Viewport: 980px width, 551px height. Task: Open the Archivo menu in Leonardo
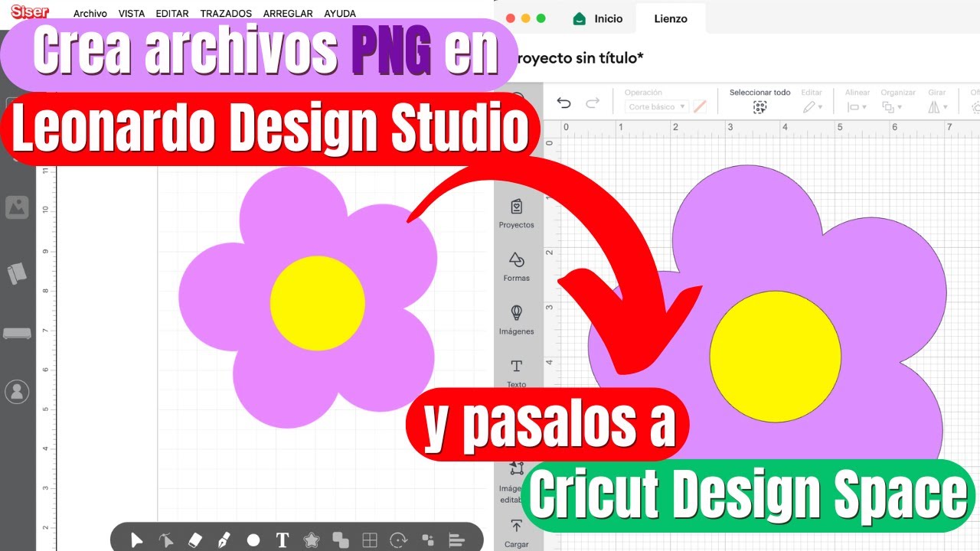90,14
